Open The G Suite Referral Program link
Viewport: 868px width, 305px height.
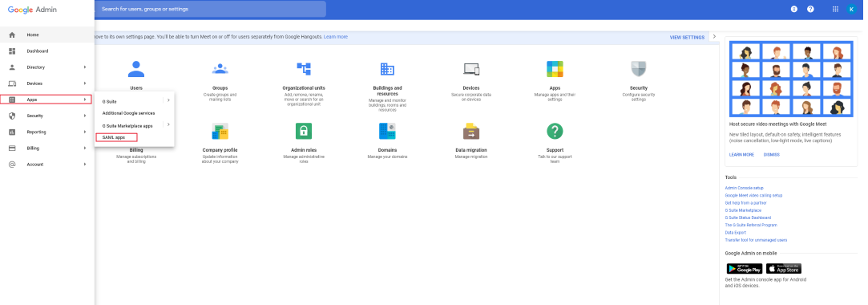(x=751, y=226)
